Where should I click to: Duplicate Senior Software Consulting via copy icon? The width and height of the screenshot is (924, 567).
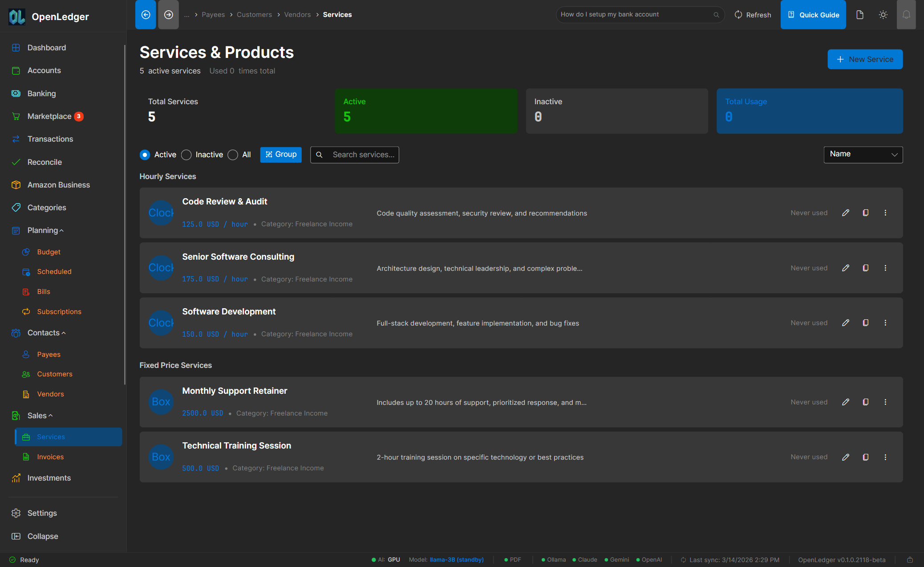click(866, 268)
